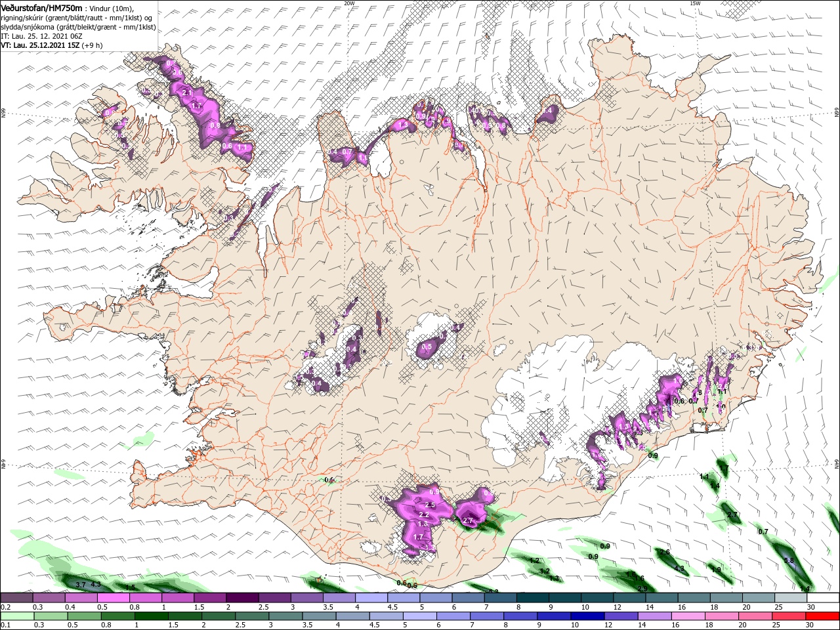Pick the dark teal 8 swatch in snow scale

(532, 598)
